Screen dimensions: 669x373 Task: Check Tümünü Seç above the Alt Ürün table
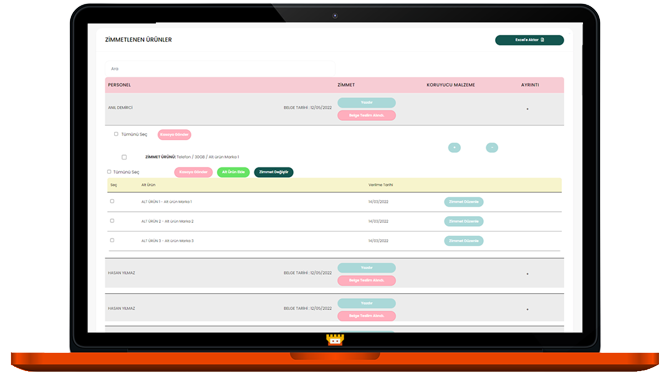point(109,172)
